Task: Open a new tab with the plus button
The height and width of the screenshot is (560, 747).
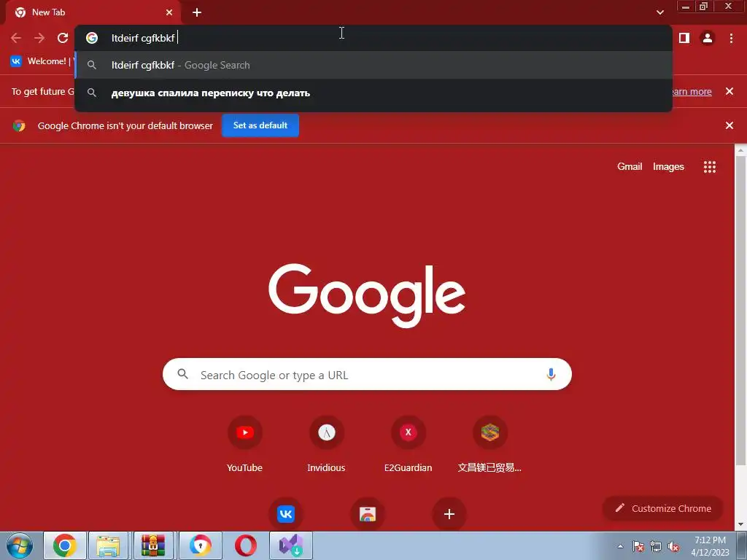Action: [197, 12]
